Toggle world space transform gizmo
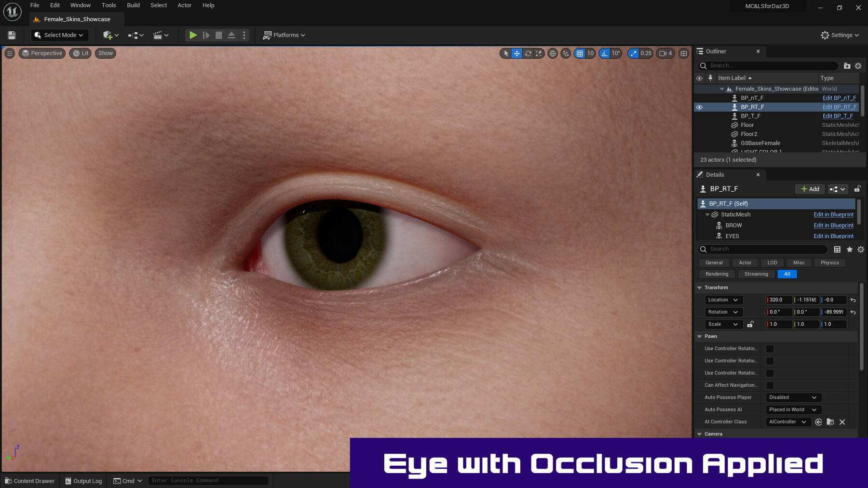This screenshot has height=488, width=868. point(553,53)
